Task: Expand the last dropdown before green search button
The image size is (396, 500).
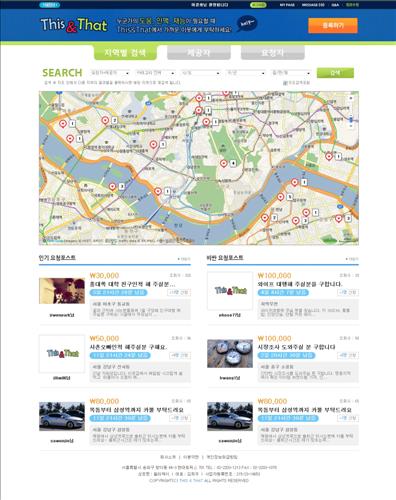Action: pos(291,73)
